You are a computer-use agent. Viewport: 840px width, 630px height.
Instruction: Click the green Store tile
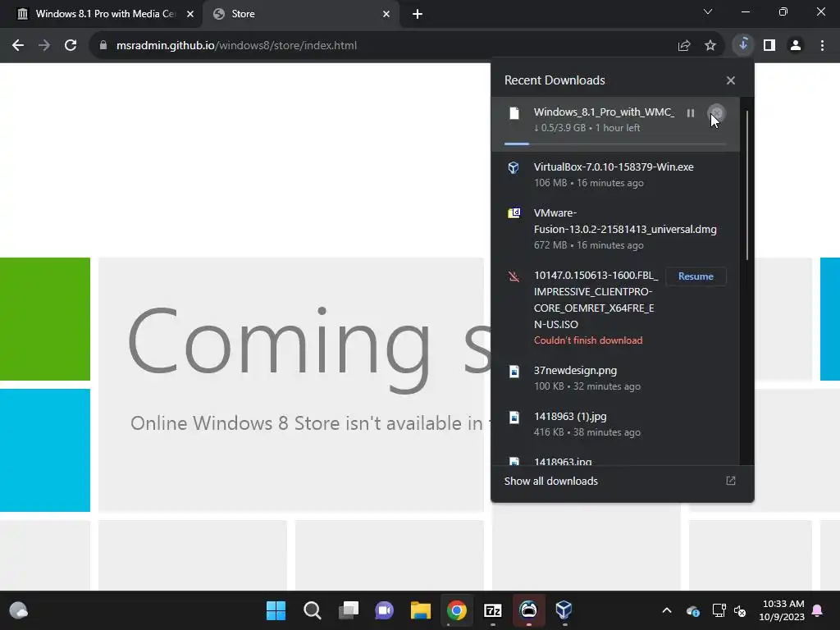45,319
